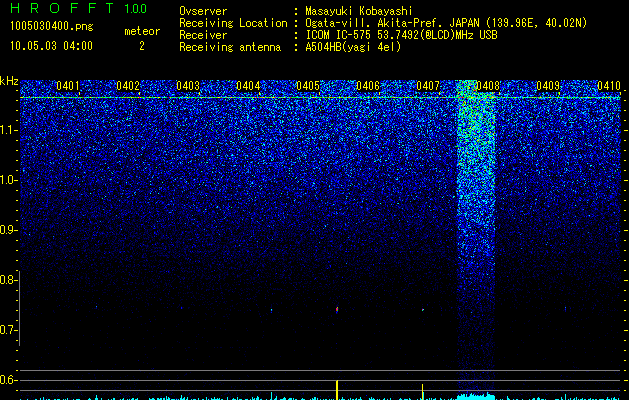Click the 1.0 kHz axis label
Viewport: 629px width, 400px height.
click(x=8, y=180)
